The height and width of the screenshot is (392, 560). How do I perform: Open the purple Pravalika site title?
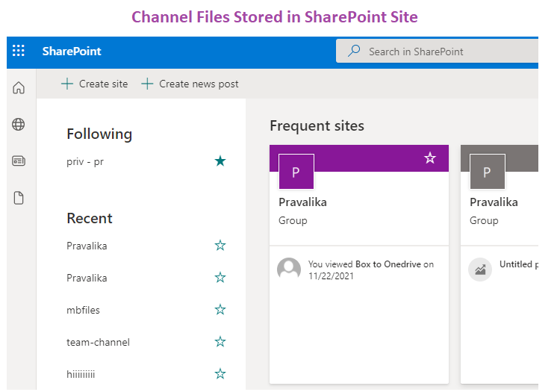[x=303, y=202]
